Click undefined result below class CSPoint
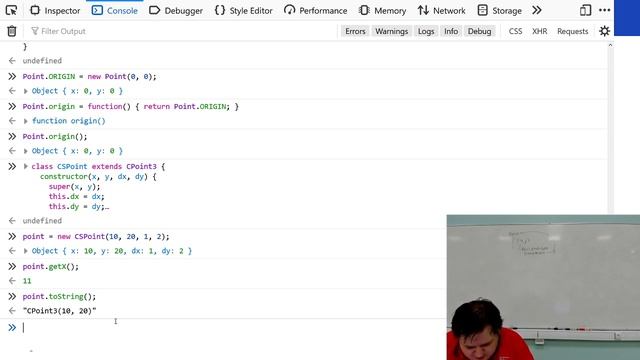Screen dimensions: 640x360 pos(42,220)
